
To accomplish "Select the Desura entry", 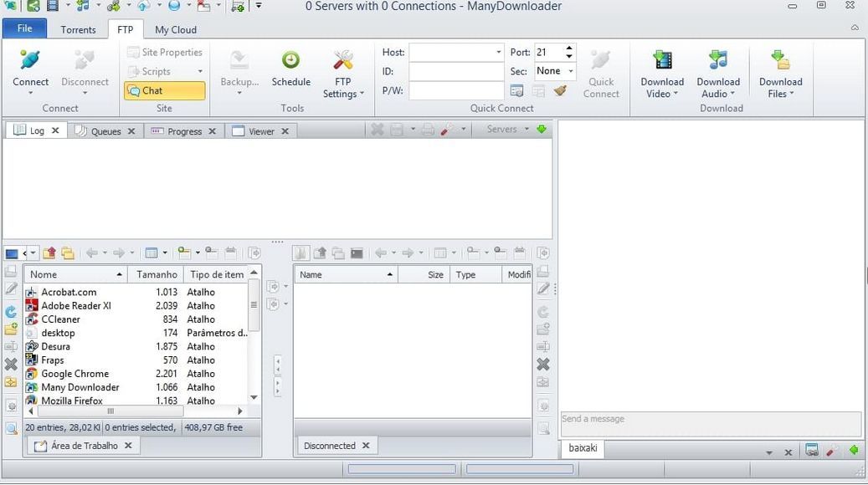I will point(136,346).
